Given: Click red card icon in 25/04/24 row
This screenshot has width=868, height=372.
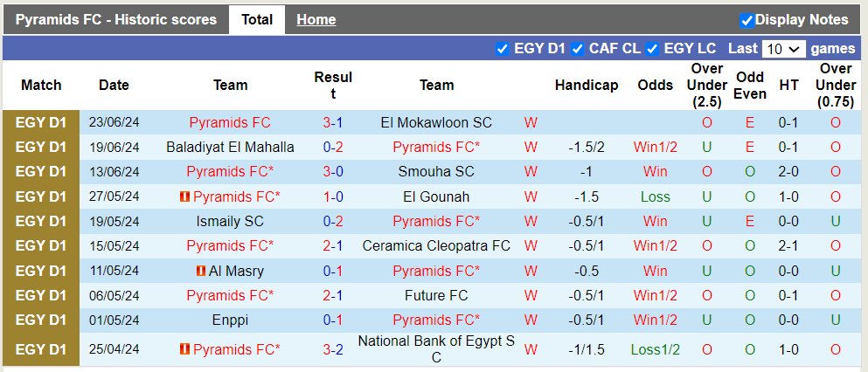Looking at the screenshot, I should pyautogui.click(x=184, y=350).
